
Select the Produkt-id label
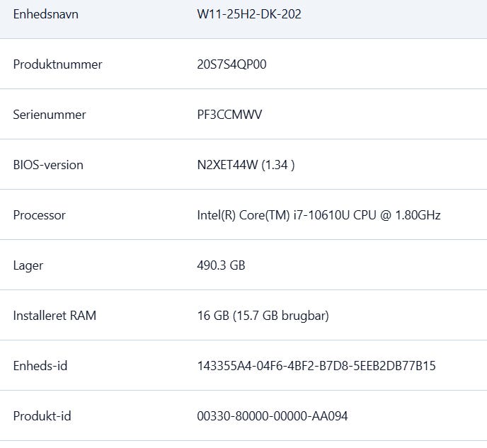pyautogui.click(x=42, y=416)
